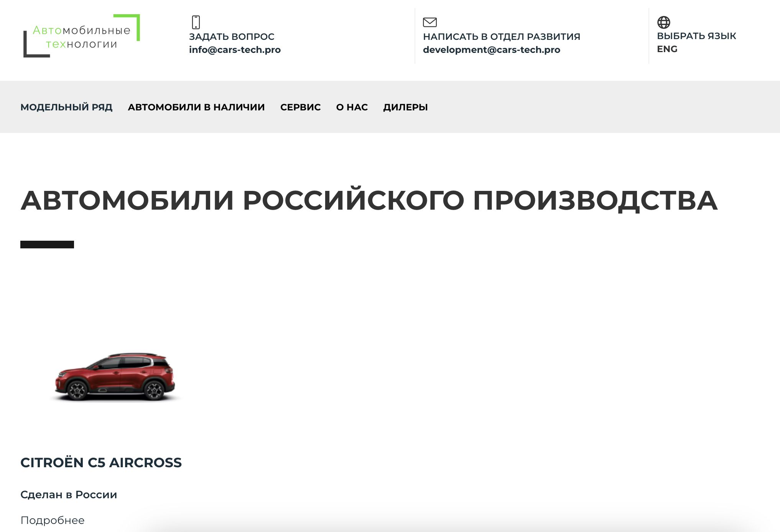Go to АВТОМОБИЛИ В НАЛИЧИИ

(x=196, y=107)
